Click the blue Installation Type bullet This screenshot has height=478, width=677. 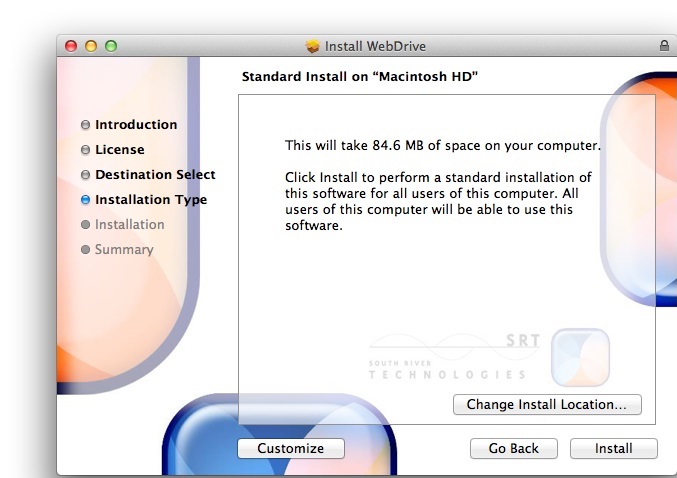[x=85, y=199]
